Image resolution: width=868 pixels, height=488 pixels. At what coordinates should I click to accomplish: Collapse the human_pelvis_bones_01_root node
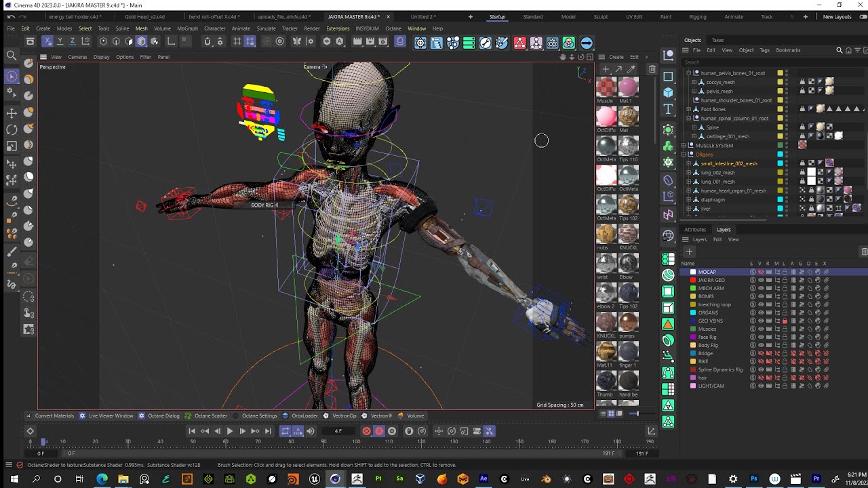pyautogui.click(x=689, y=73)
